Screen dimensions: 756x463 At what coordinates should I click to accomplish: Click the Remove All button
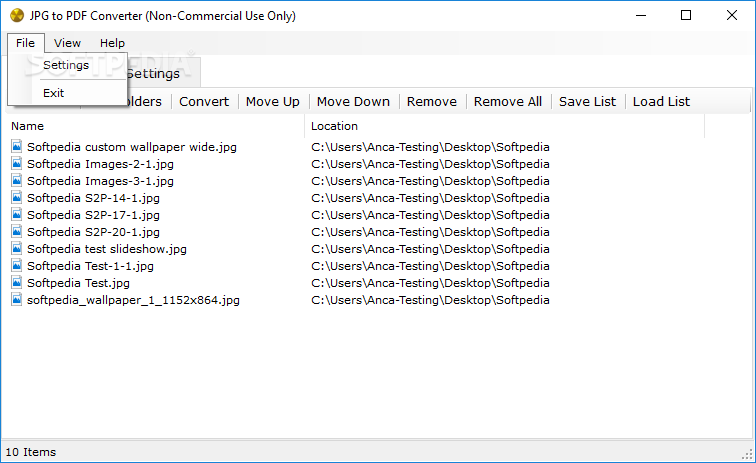coord(508,102)
